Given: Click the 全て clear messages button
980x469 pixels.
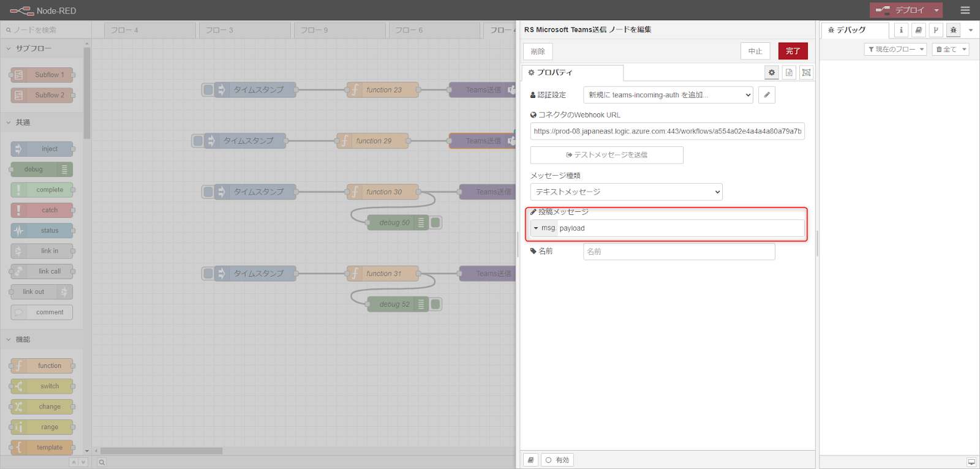Looking at the screenshot, I should click(946, 50).
